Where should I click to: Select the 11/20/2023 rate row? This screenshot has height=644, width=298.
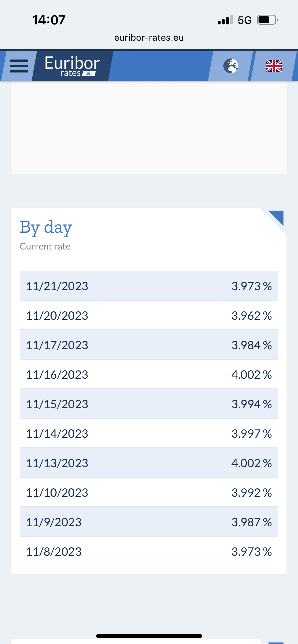(x=149, y=316)
